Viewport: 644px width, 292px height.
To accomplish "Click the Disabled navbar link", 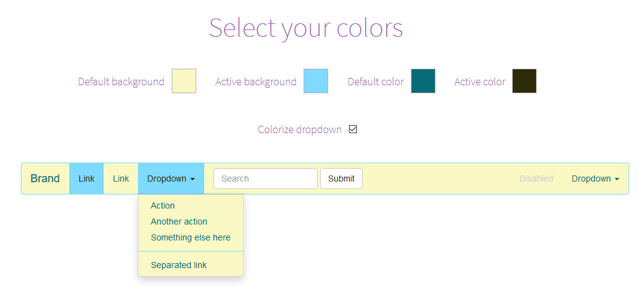I will pos(536,179).
